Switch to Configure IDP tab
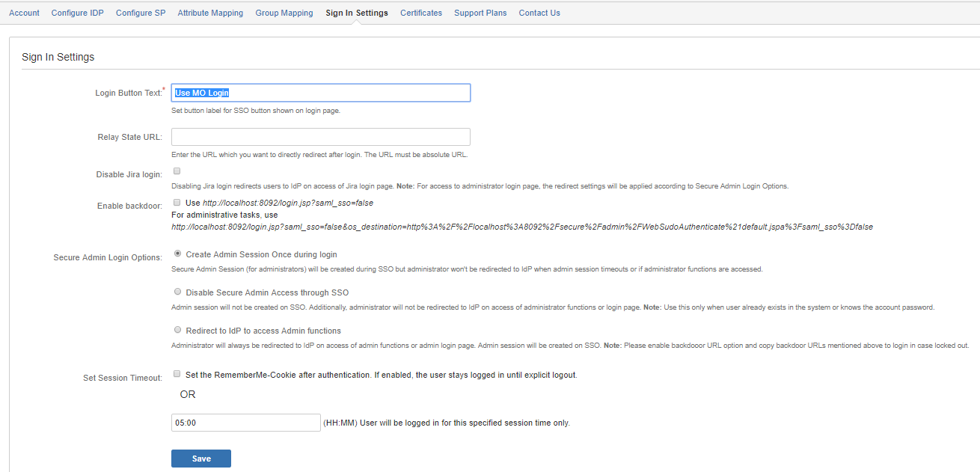The height and width of the screenshot is (472, 980). point(78,13)
